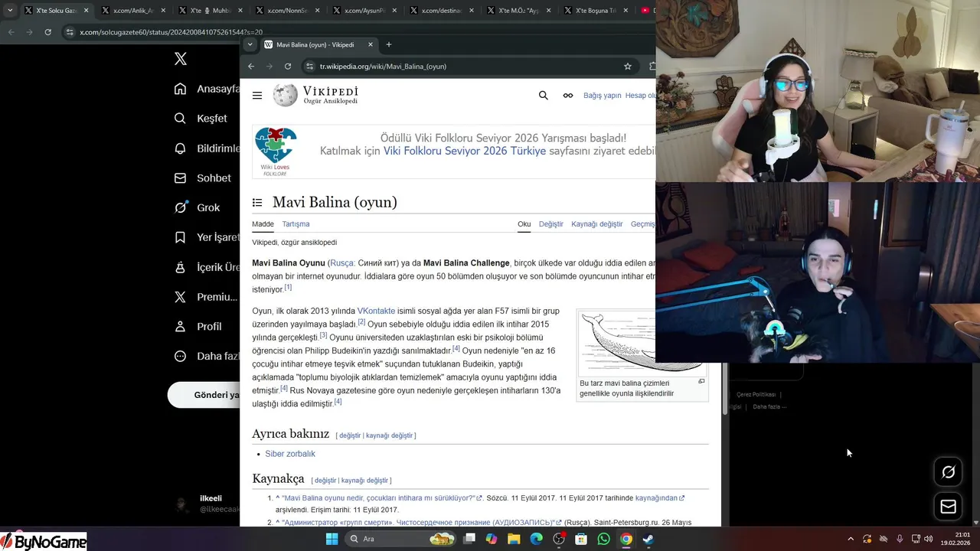
Task: View site info icon in Wikipedia address bar
Action: (310, 67)
